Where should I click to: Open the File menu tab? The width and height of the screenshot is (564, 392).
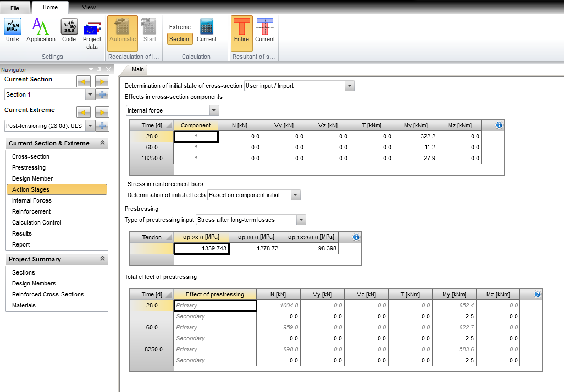click(15, 8)
